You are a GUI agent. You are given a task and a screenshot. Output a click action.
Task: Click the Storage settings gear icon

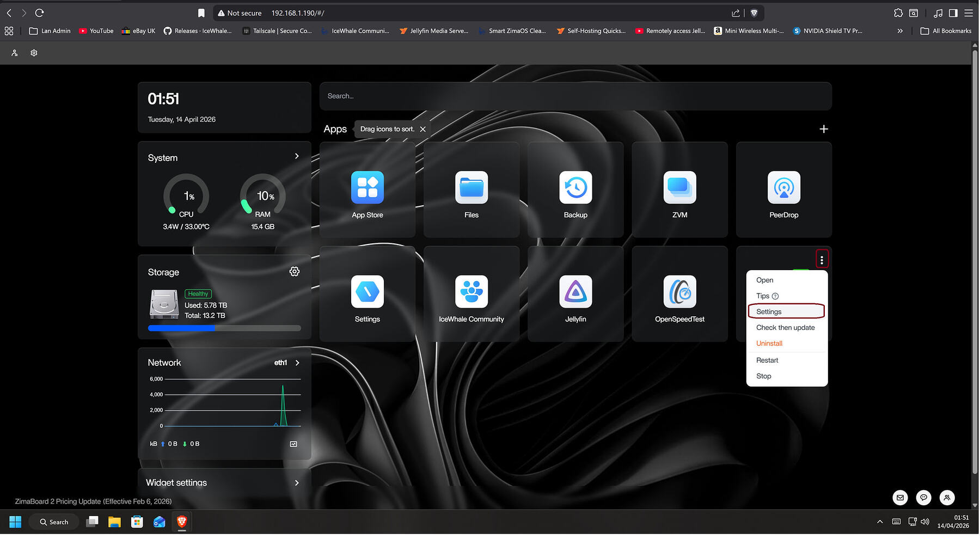(294, 272)
